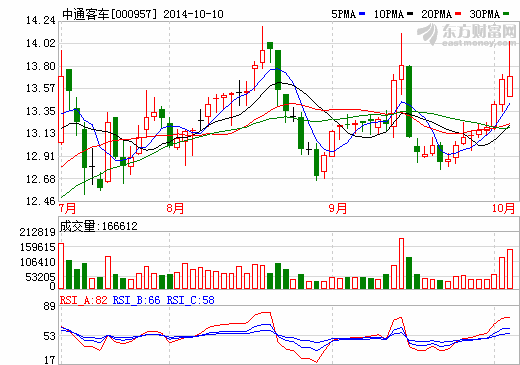
Task: Click the red 20PMA legend color swatch
Action: (x=458, y=14)
